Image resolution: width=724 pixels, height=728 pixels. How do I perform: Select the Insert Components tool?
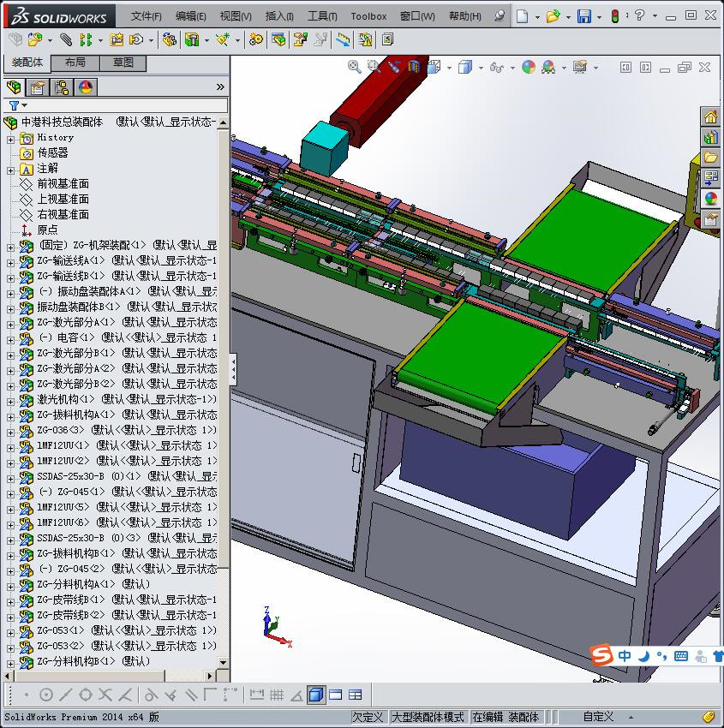34,40
